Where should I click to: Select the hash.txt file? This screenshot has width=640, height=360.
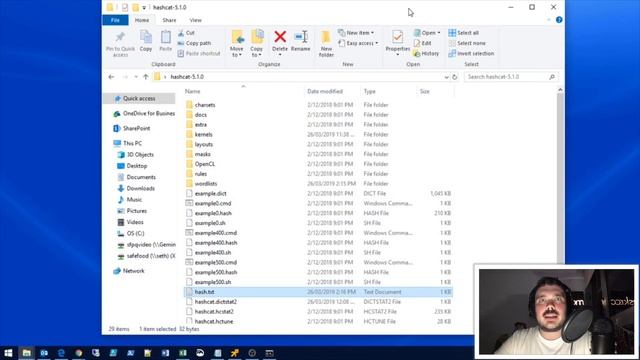tap(318, 292)
